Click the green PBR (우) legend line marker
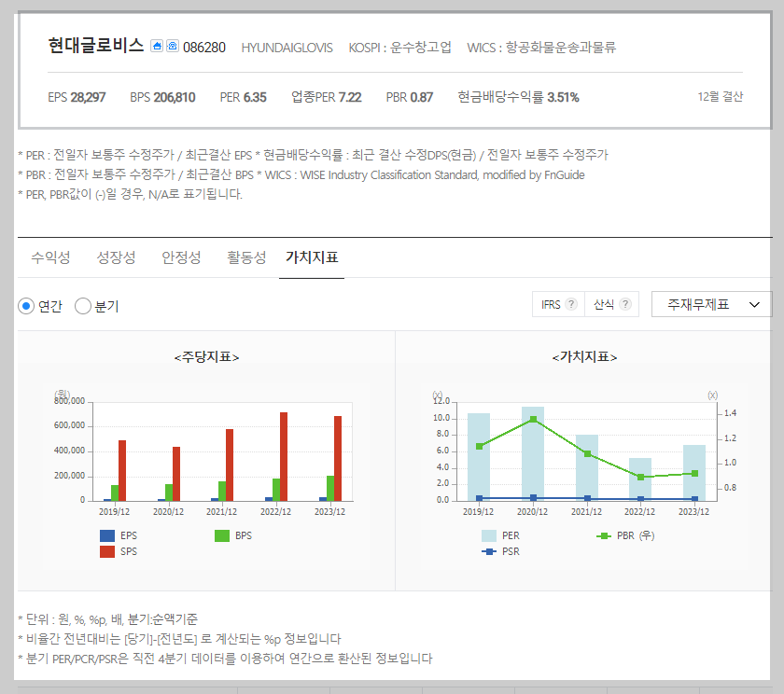The width and height of the screenshot is (784, 694). click(604, 535)
